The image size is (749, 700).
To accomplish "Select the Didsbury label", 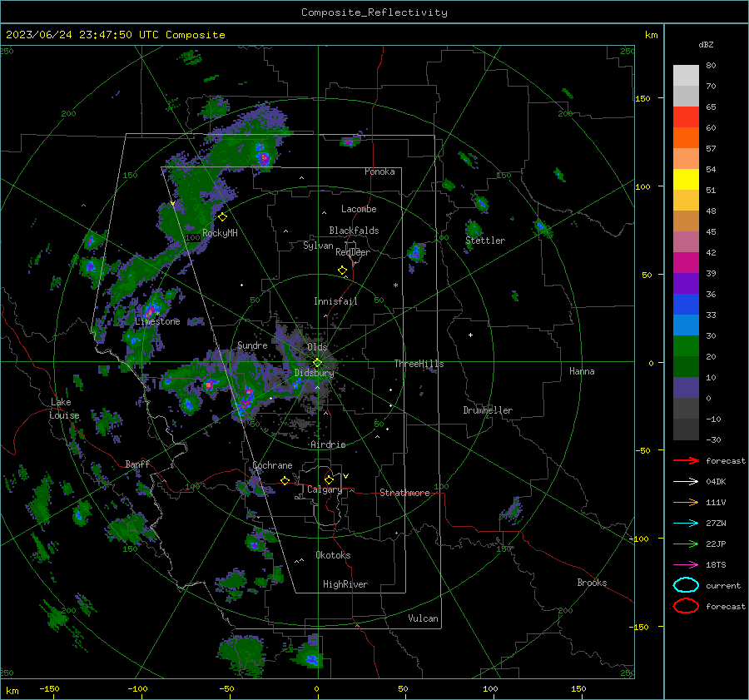I will tap(314, 373).
